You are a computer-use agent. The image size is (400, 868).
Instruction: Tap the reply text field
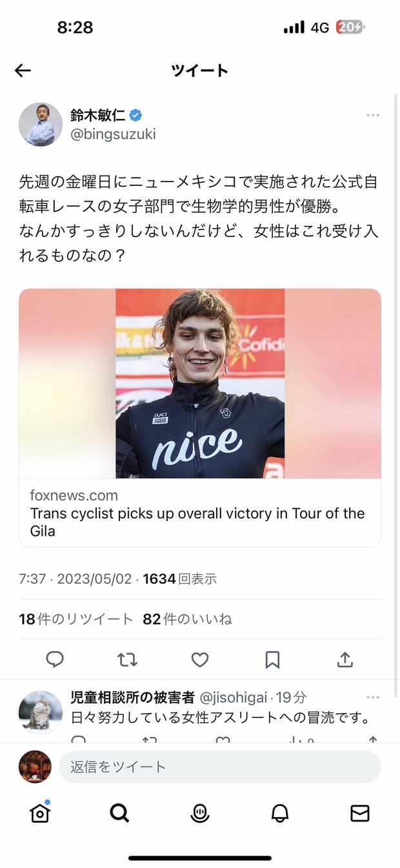(x=219, y=767)
